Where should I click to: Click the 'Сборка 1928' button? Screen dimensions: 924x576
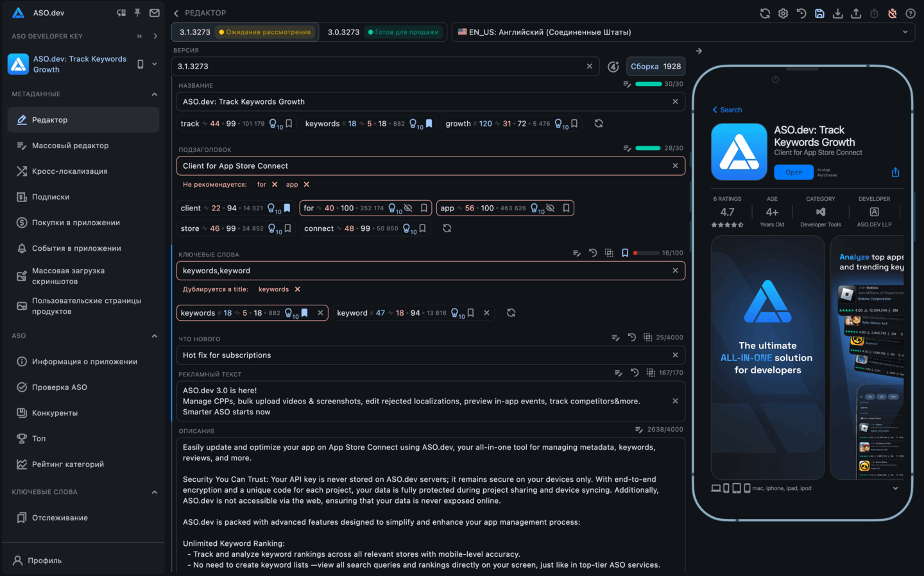pos(656,66)
